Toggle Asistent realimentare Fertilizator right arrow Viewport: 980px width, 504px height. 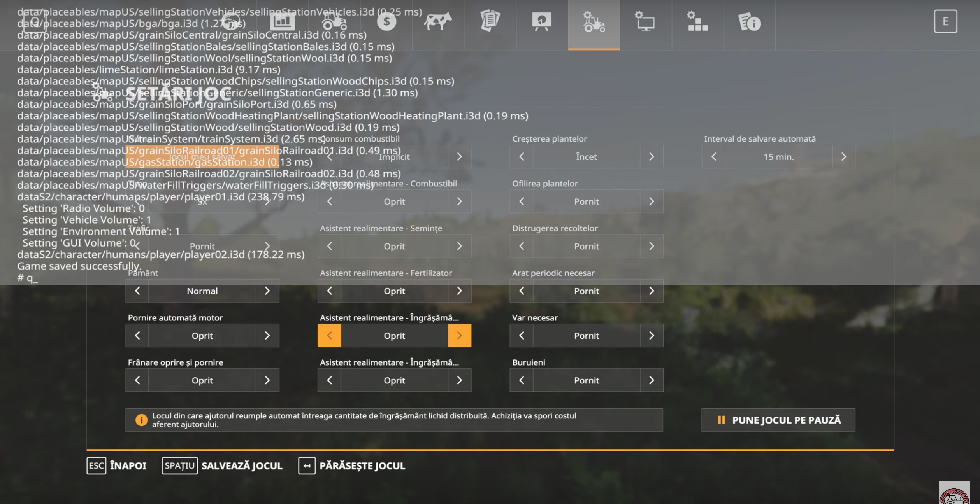tap(459, 290)
